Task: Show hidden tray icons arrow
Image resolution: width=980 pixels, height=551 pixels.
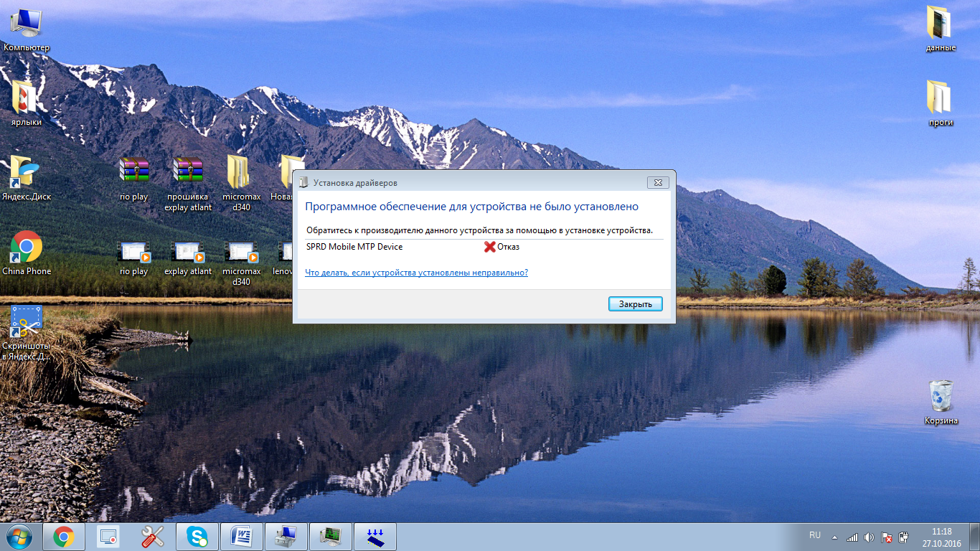Action: coord(834,537)
